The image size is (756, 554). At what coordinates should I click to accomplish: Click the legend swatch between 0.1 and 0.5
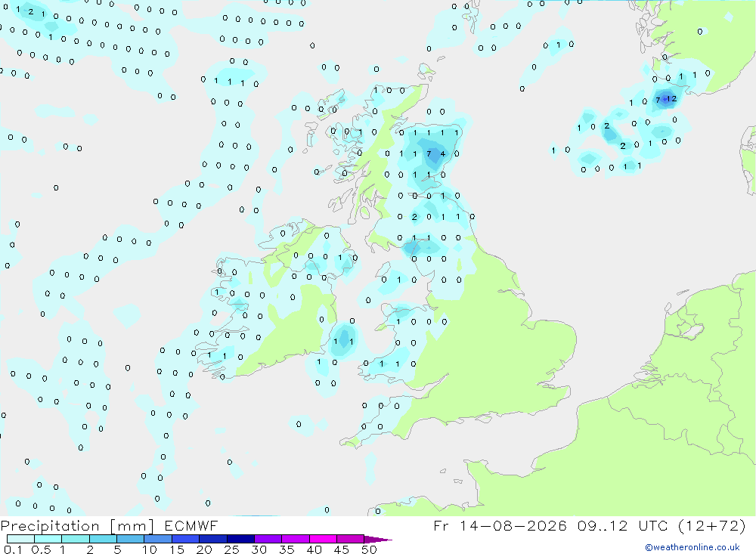(20, 539)
